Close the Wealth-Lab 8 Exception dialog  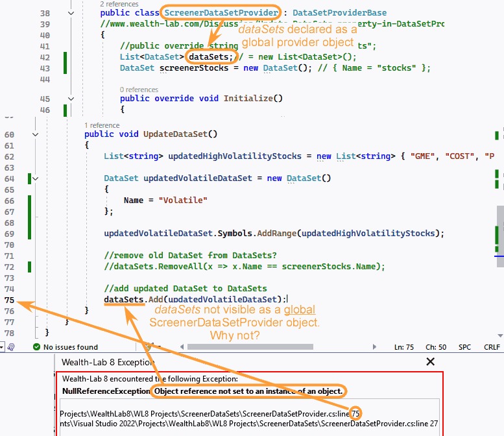point(429,362)
